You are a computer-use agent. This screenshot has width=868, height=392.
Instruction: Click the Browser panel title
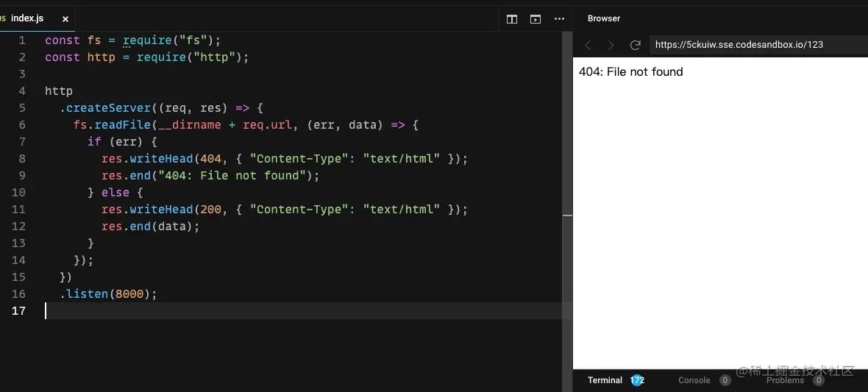tap(604, 18)
